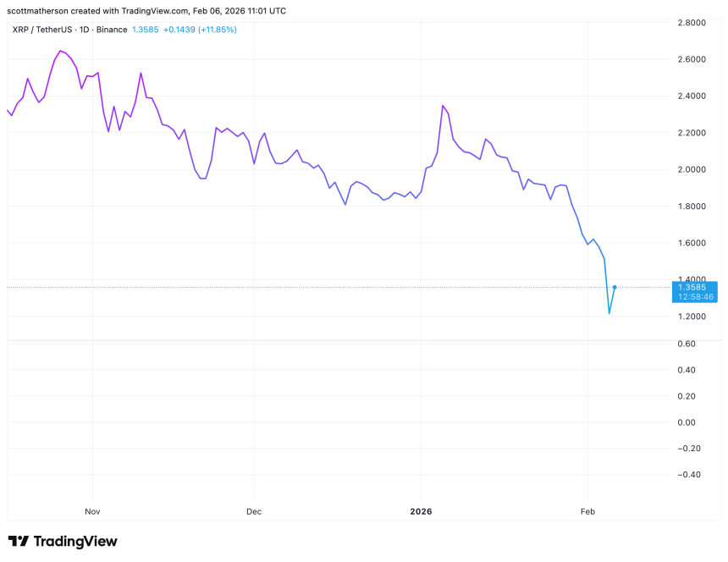Click the TradingView logo icon
Screen dimensions: 728x562
click(19, 542)
